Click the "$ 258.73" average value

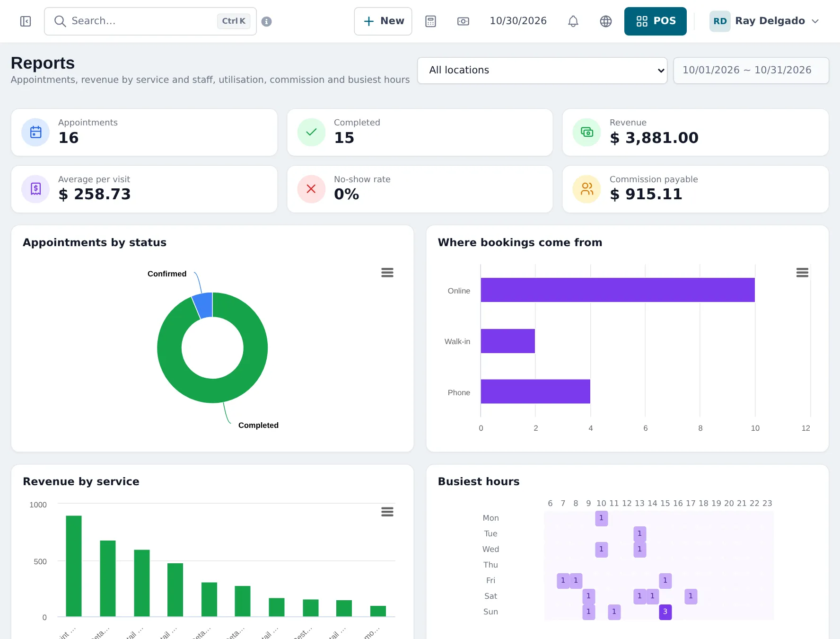click(95, 194)
